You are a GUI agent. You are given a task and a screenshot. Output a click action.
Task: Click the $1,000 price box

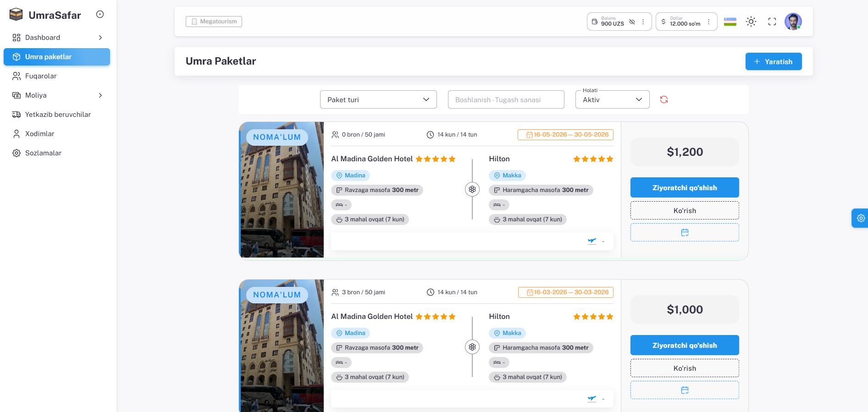point(685,309)
